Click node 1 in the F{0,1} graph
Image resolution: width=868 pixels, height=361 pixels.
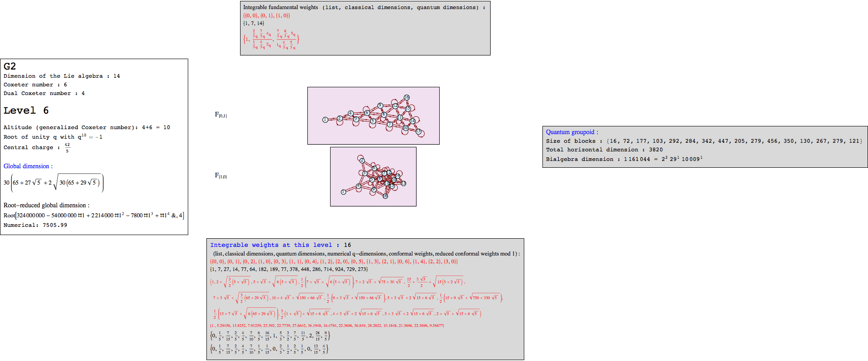pos(325,120)
